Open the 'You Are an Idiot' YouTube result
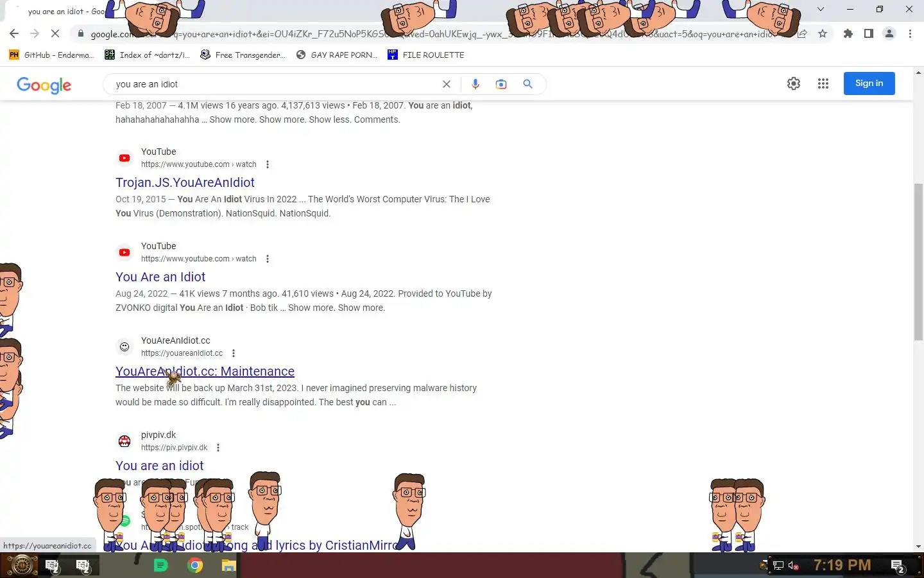Viewport: 924px width, 578px height. (x=160, y=277)
